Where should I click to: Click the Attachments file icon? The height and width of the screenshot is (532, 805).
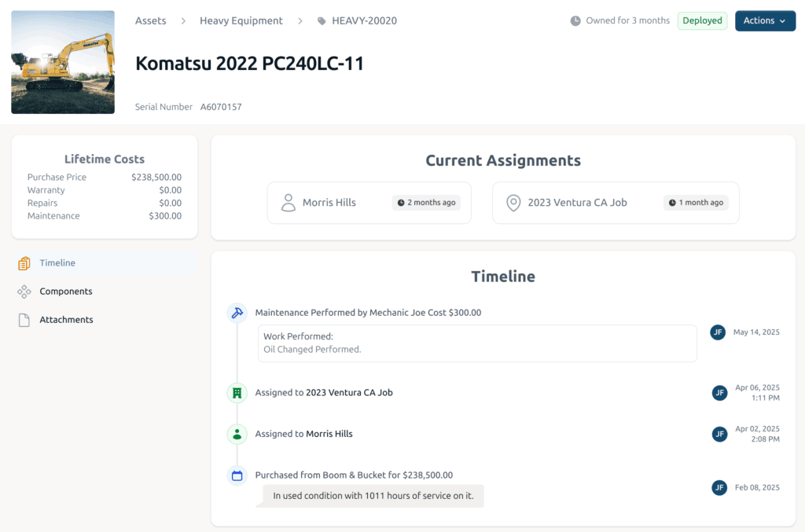coord(24,320)
